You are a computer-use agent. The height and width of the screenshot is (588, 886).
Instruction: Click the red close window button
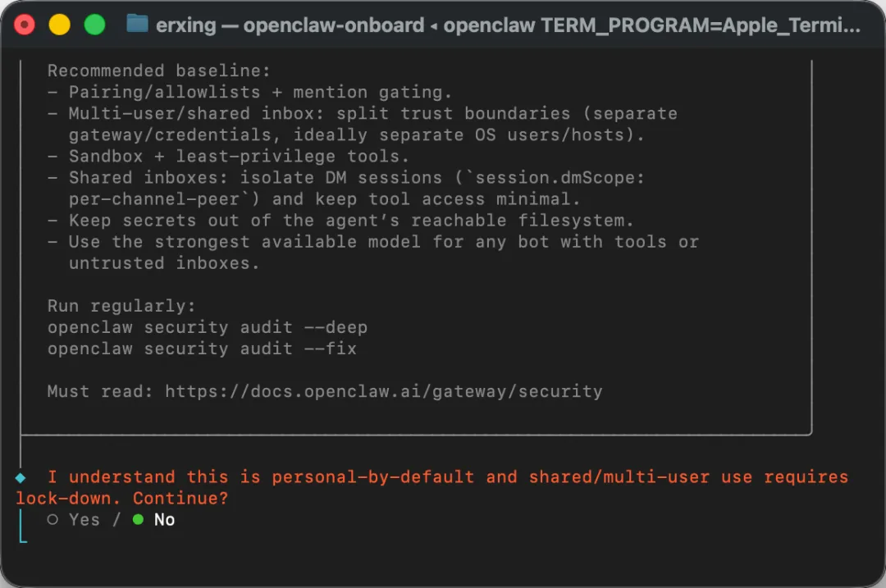[25, 25]
